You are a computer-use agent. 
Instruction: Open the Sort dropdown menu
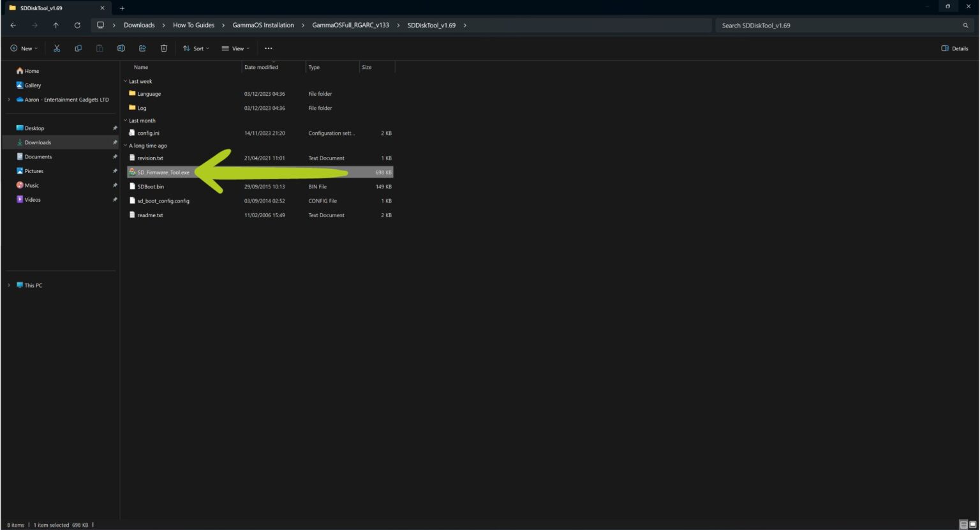point(196,49)
